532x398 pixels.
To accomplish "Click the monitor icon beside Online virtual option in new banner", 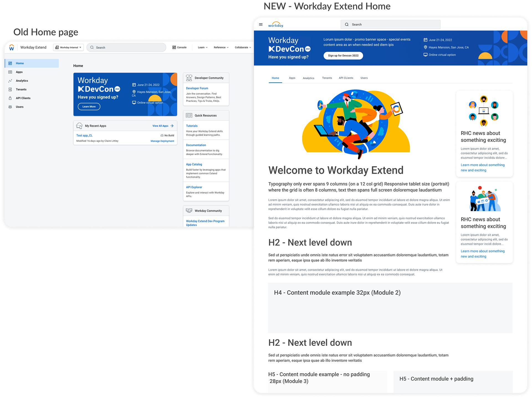I will pos(425,55).
